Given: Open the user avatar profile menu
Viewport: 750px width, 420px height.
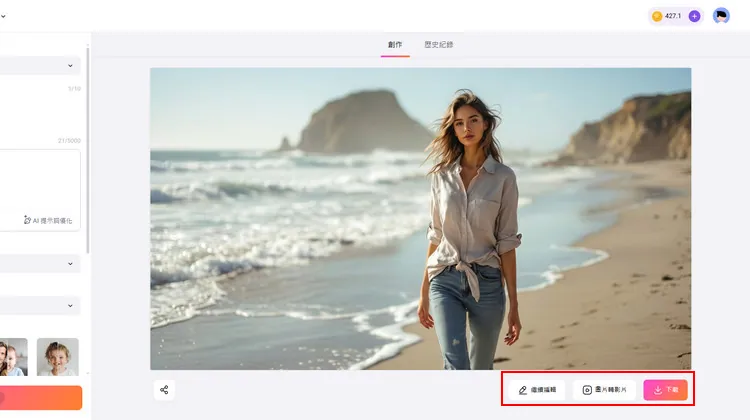Looking at the screenshot, I should point(721,16).
